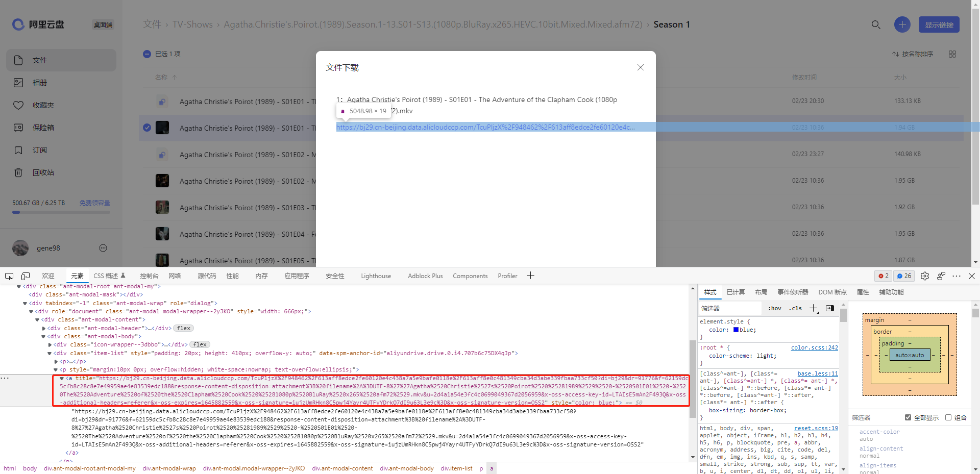Collapse the ant-modal-wrap div node
The height and width of the screenshot is (474, 980).
(25, 304)
